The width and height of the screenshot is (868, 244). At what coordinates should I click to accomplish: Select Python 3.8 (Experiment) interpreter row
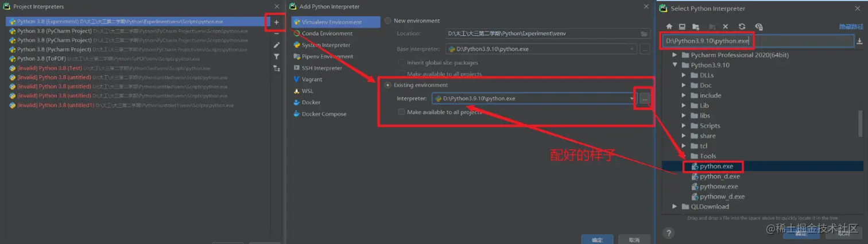click(x=137, y=21)
